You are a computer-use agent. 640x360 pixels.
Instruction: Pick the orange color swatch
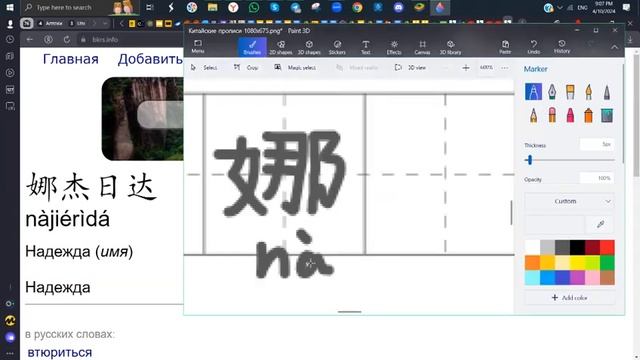click(x=532, y=262)
